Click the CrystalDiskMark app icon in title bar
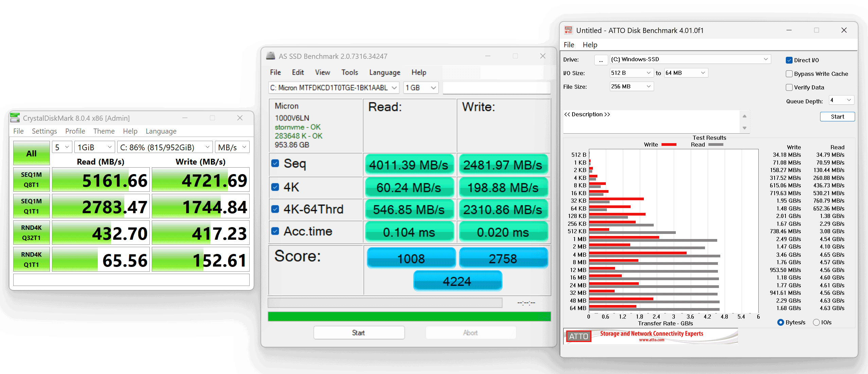868x374 pixels. pyautogui.click(x=15, y=118)
